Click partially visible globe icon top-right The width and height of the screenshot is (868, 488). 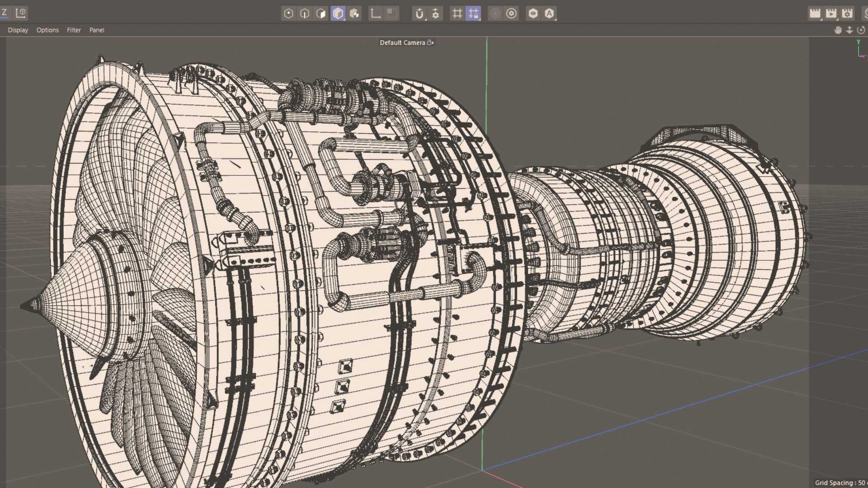pyautogui.click(x=865, y=14)
